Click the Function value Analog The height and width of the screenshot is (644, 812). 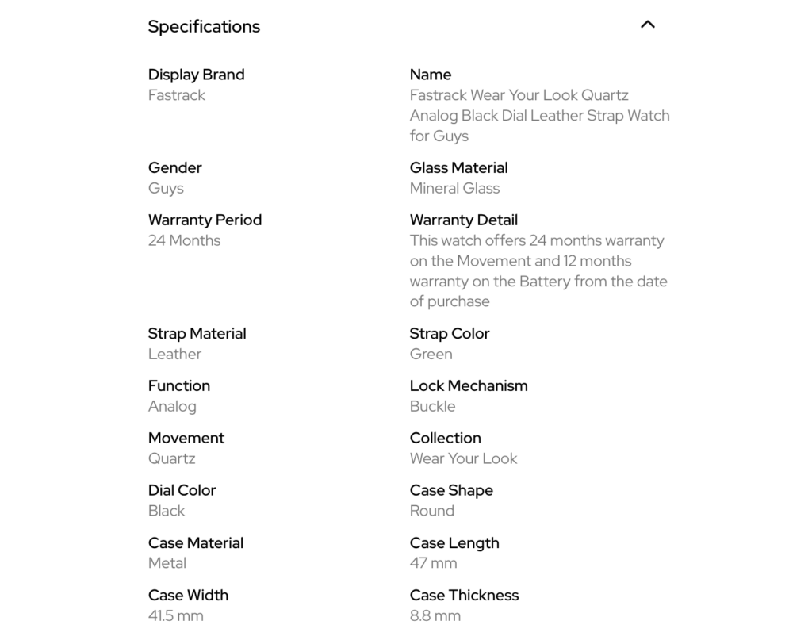pyautogui.click(x=172, y=407)
